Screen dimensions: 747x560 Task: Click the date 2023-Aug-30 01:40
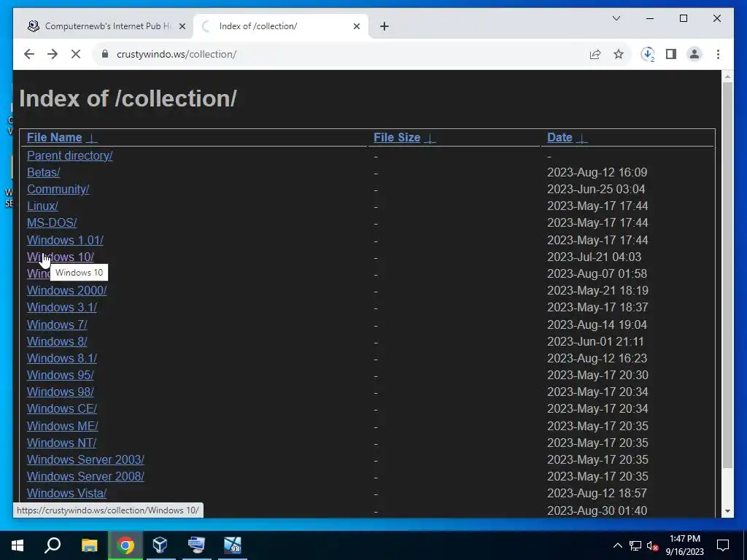point(597,510)
